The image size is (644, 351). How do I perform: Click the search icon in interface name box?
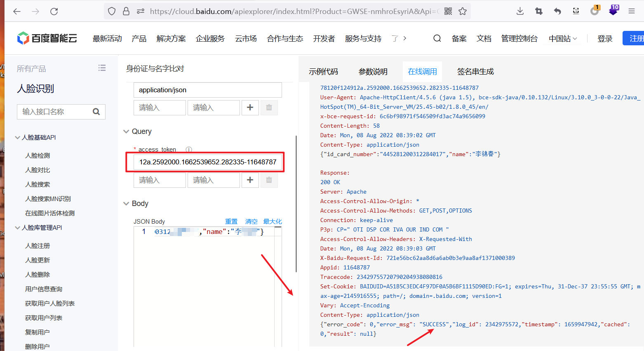coord(96,112)
